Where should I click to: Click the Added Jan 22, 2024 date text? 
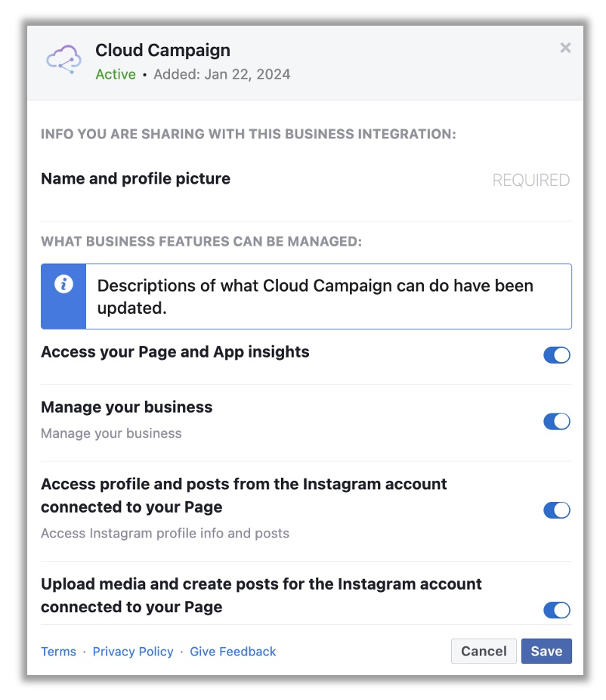(222, 74)
